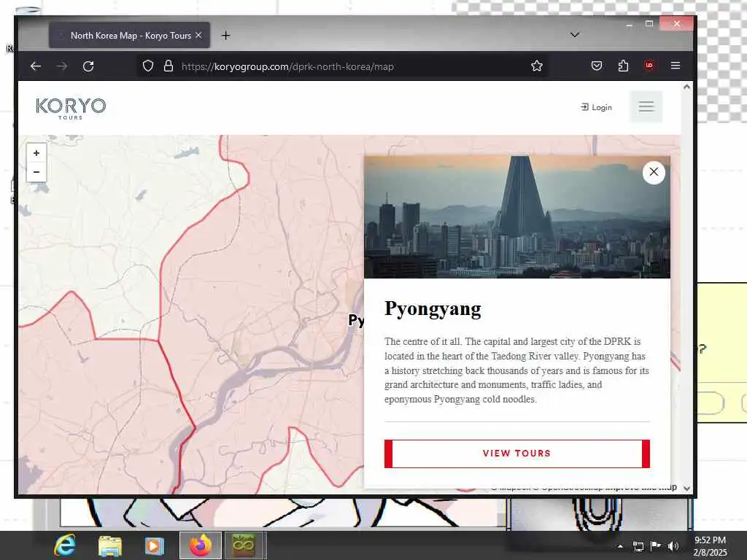Open the Firefox application menu
Image resolution: width=747 pixels, height=560 pixels.
pos(676,66)
